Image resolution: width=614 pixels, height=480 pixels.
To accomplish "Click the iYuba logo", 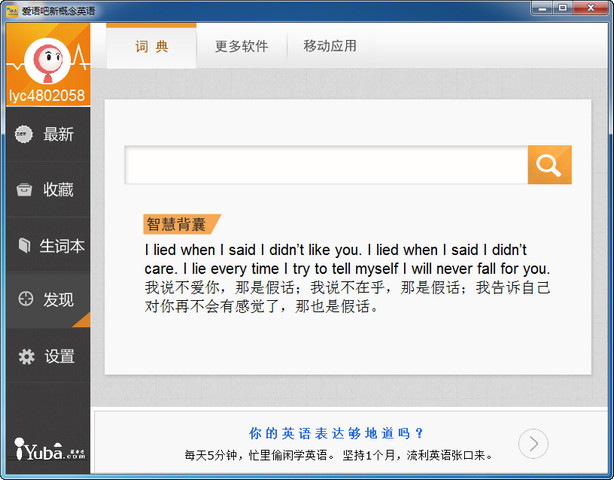I will (x=49, y=449).
